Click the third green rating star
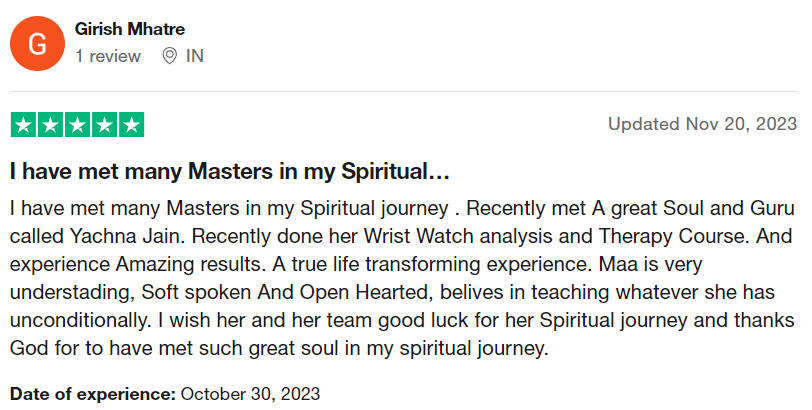 (x=77, y=125)
